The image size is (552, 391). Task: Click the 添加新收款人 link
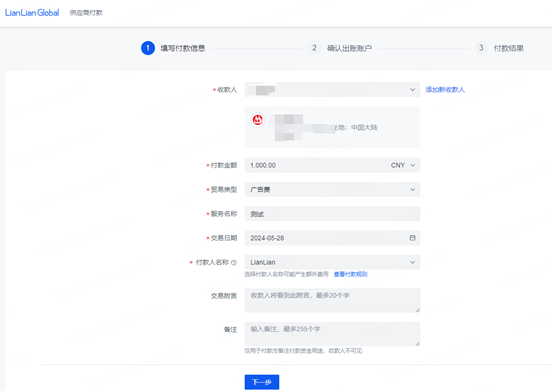[445, 90]
